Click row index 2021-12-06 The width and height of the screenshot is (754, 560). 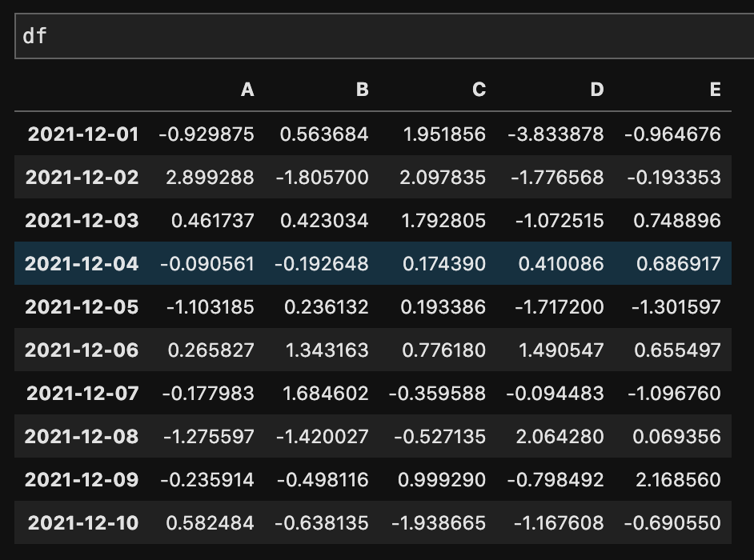[x=82, y=350]
